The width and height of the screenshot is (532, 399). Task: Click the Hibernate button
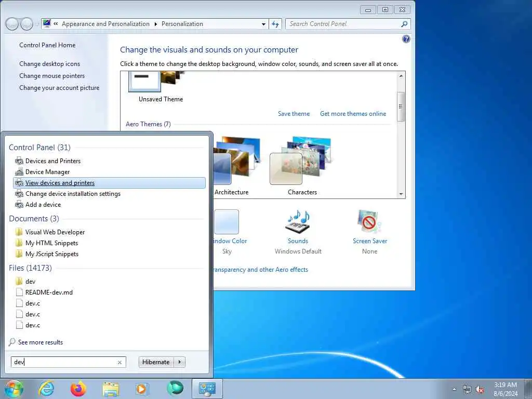(x=156, y=362)
